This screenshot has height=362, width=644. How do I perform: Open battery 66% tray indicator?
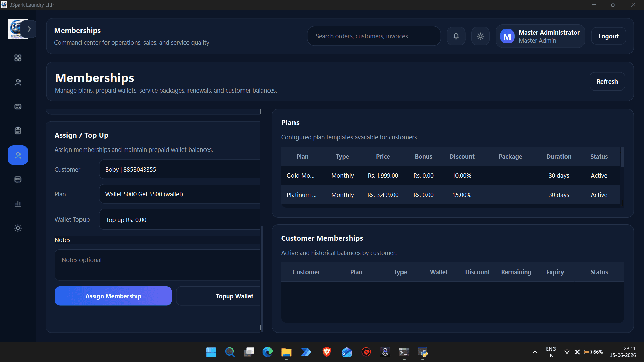click(x=593, y=352)
